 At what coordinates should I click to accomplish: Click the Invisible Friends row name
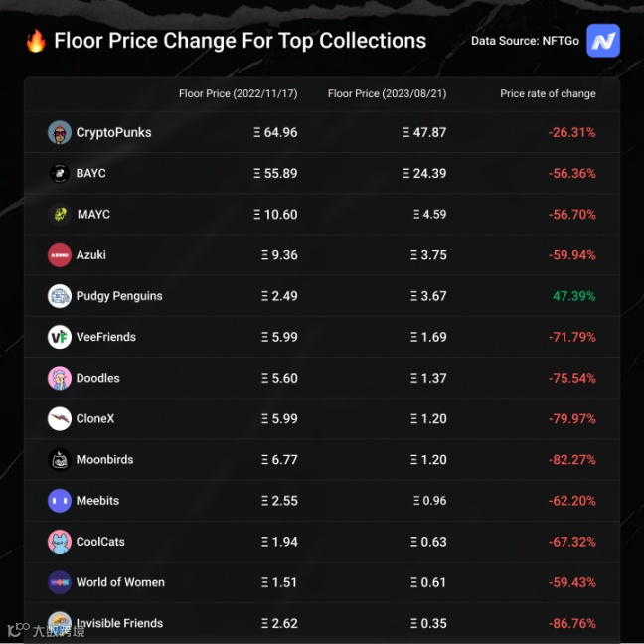point(119,623)
